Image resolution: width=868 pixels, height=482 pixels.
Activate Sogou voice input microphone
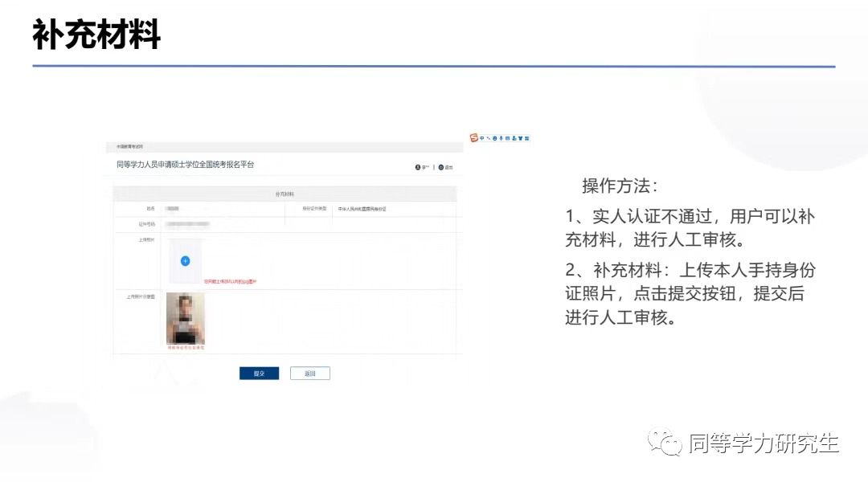501,138
